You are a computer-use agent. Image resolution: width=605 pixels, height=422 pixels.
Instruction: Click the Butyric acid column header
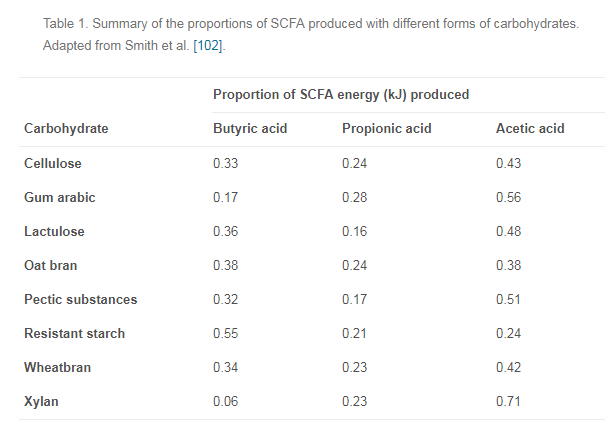[250, 129]
